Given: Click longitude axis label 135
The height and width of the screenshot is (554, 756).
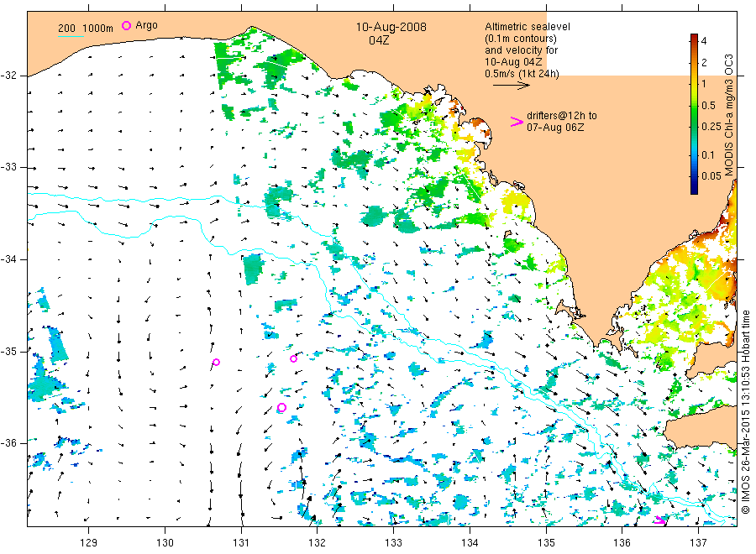Looking at the screenshot, I should (x=546, y=543).
